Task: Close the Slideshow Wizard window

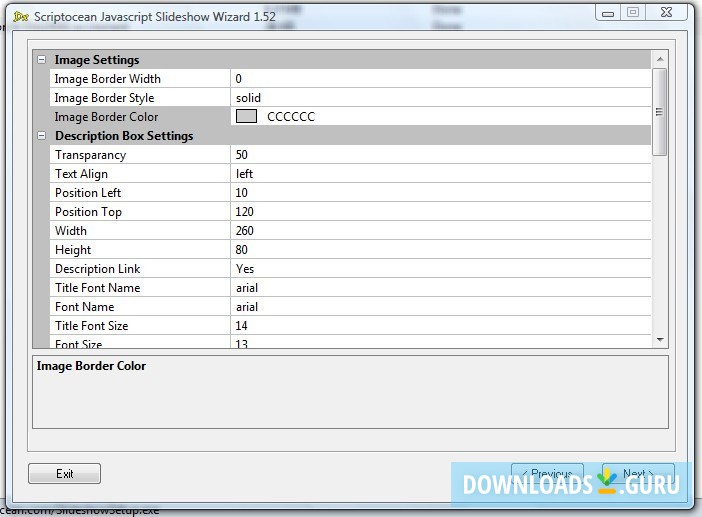Action: 666,13
